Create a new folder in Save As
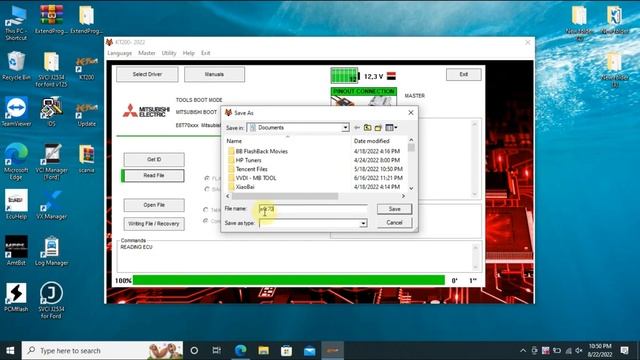The image size is (640, 360). coord(378,128)
